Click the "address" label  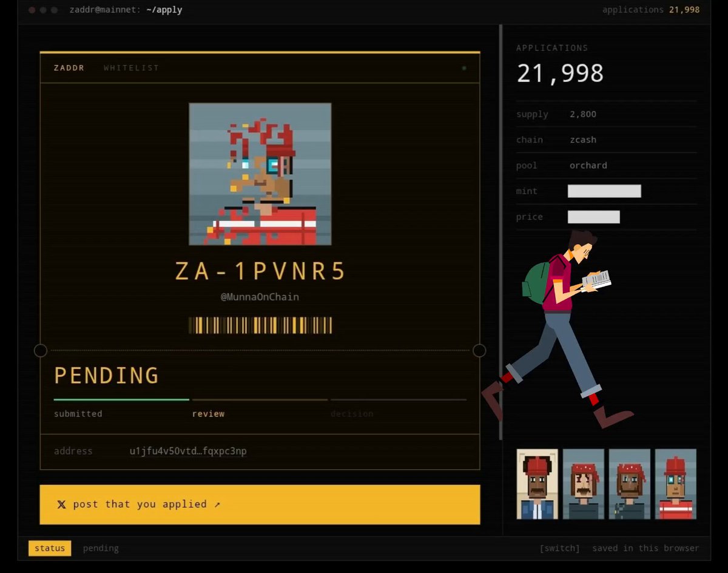click(73, 451)
